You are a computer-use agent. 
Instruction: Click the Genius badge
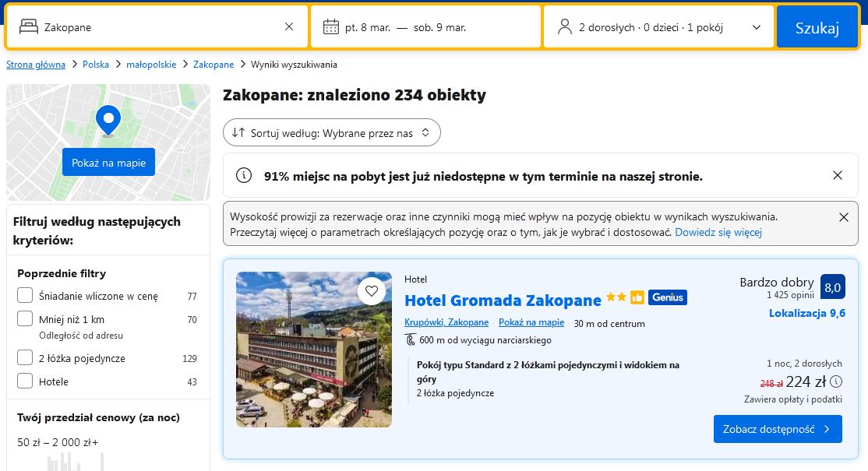click(x=667, y=297)
